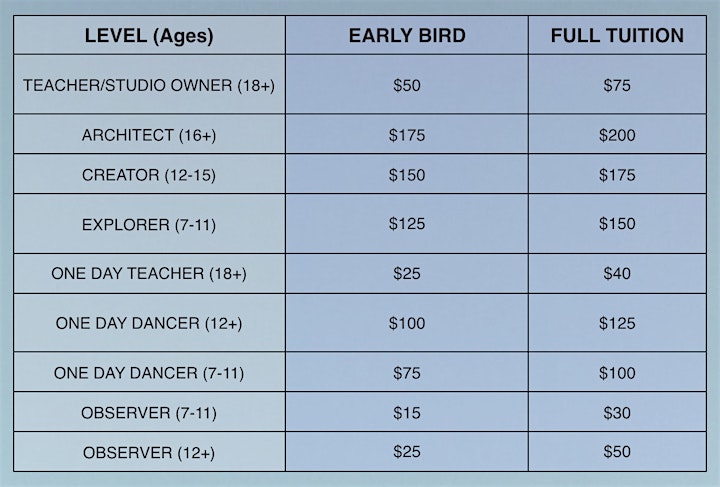This screenshot has width=720, height=487.
Task: Select the ONE DAY TEACHER (18+) cell
Action: (x=149, y=274)
